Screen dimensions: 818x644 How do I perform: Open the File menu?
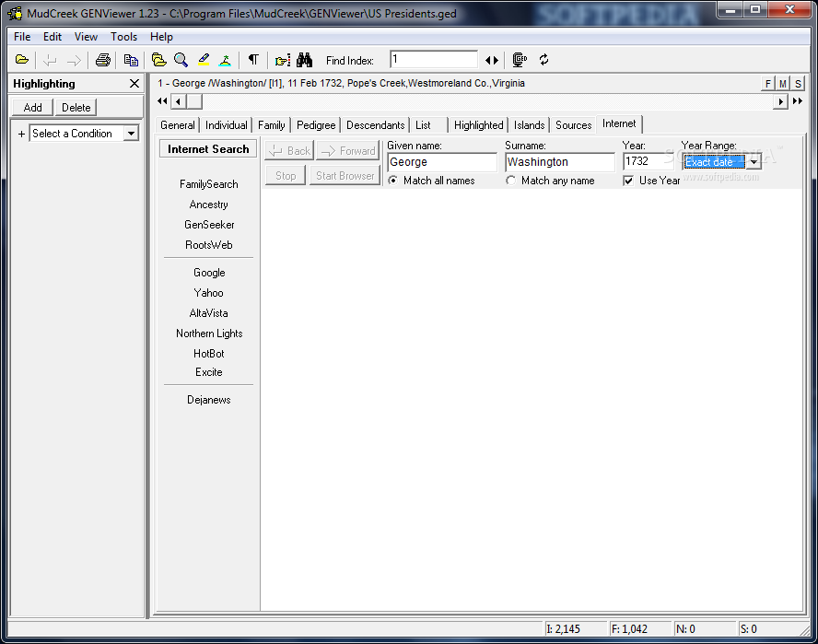(x=22, y=37)
